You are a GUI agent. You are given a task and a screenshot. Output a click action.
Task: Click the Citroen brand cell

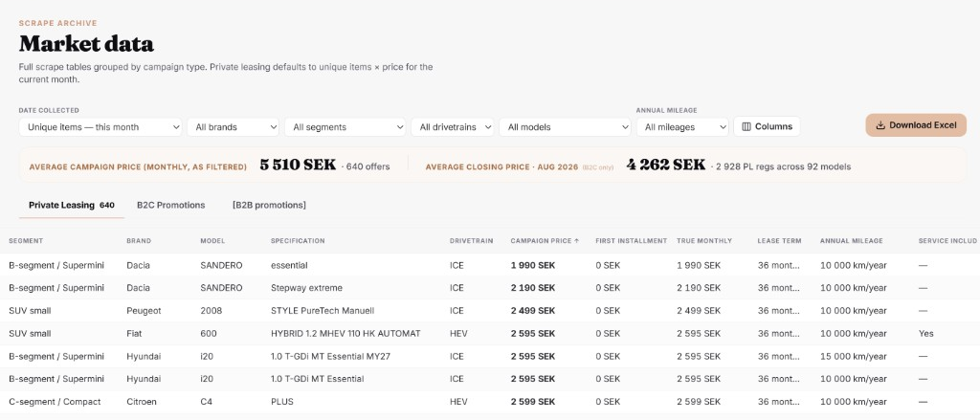143,402
